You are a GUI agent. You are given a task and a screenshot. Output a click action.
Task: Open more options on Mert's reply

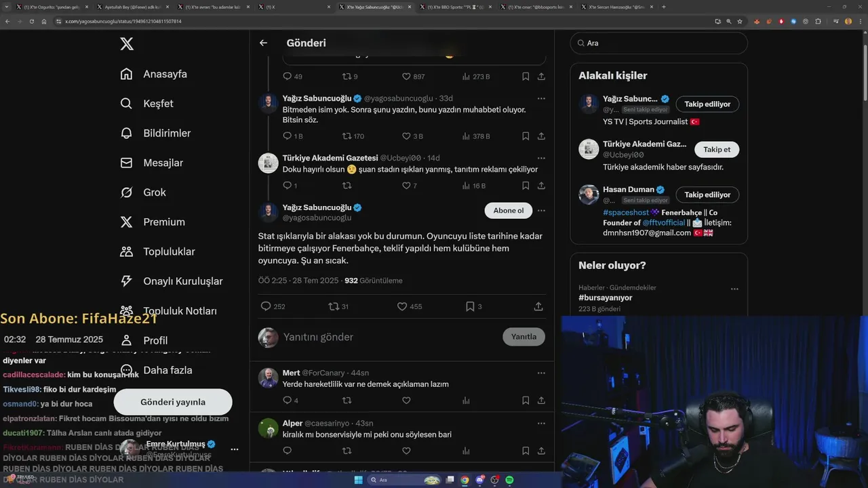[541, 373]
